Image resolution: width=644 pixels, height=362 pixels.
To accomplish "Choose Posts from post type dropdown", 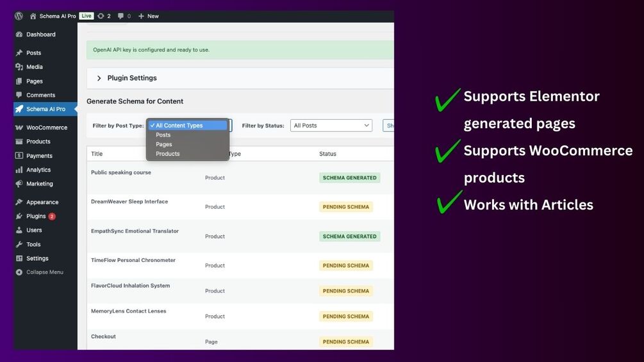I will click(163, 135).
